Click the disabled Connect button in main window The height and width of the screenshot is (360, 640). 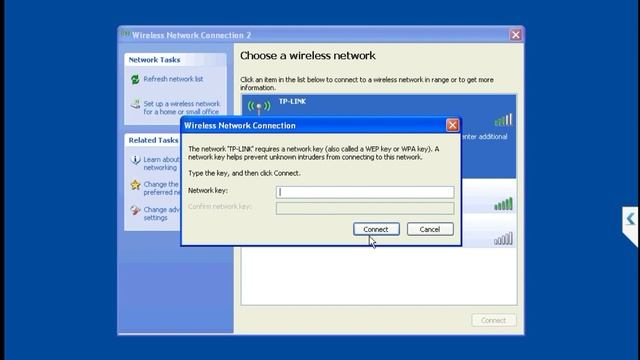point(493,320)
